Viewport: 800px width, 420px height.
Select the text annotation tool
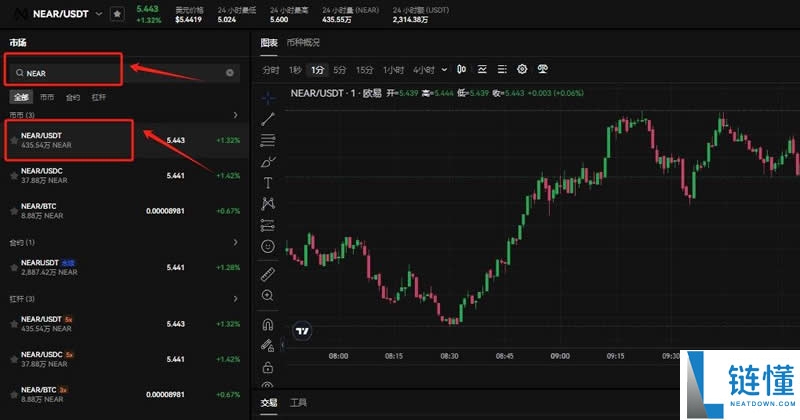(x=268, y=183)
